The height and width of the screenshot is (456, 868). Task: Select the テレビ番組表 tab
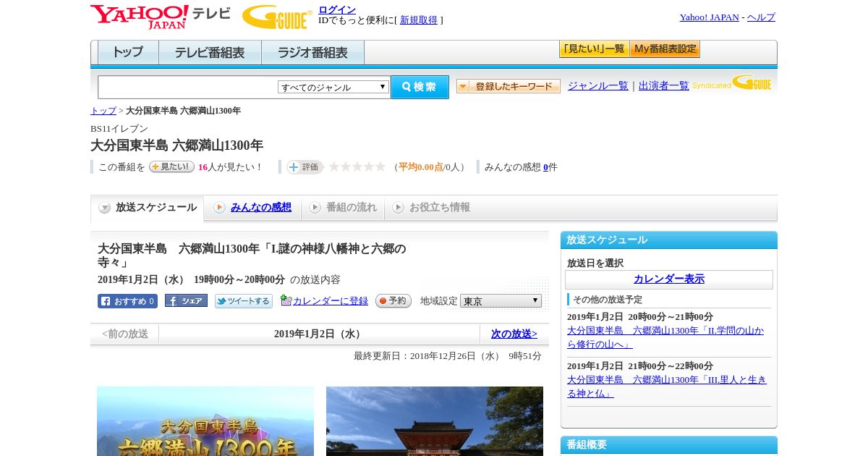[210, 53]
